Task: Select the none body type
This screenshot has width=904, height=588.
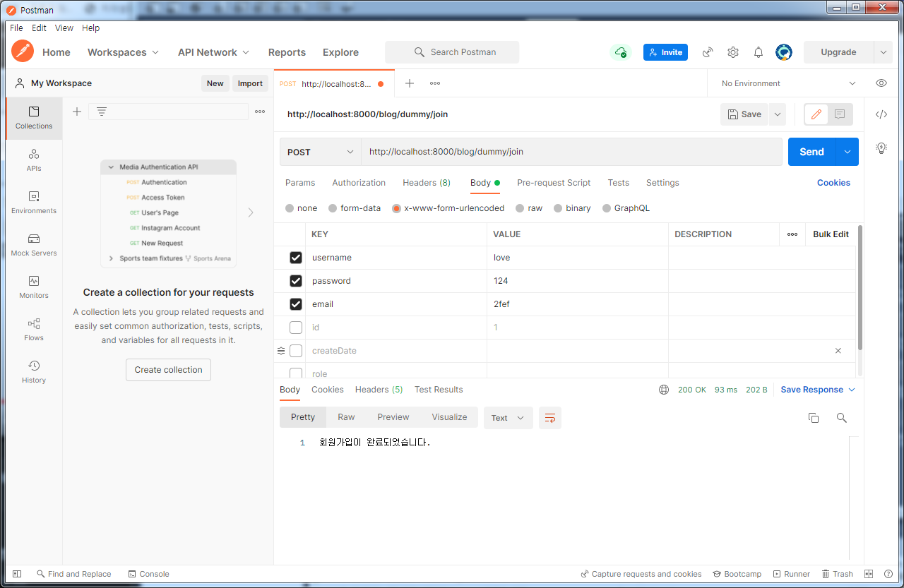Action: pyautogui.click(x=290, y=208)
